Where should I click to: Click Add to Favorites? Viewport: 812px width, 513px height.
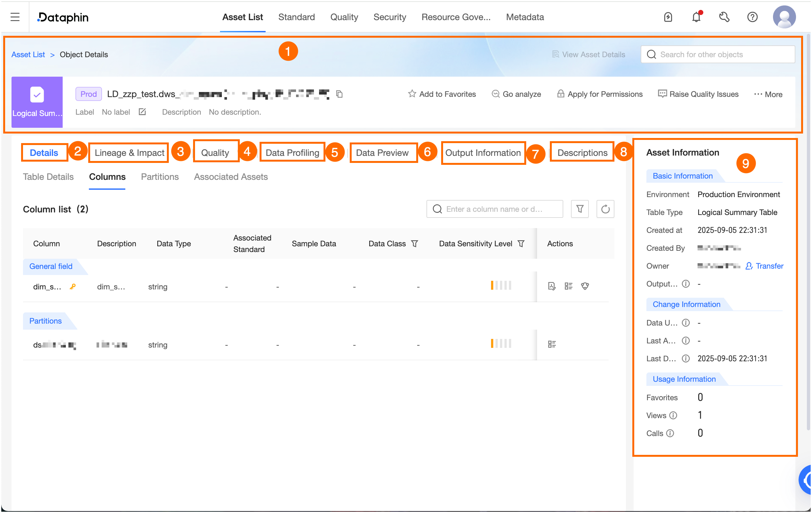coord(442,94)
